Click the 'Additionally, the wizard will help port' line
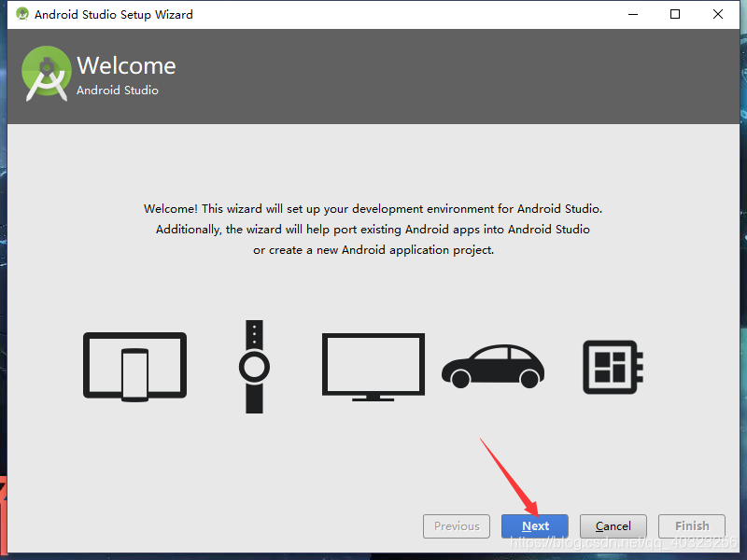Viewport: 747px width, 560px height. [373, 230]
